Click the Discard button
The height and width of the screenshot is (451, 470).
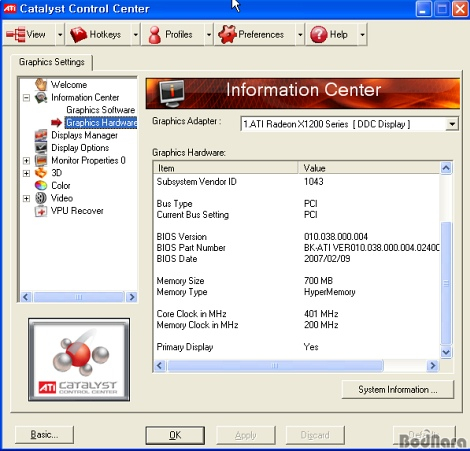pos(315,435)
